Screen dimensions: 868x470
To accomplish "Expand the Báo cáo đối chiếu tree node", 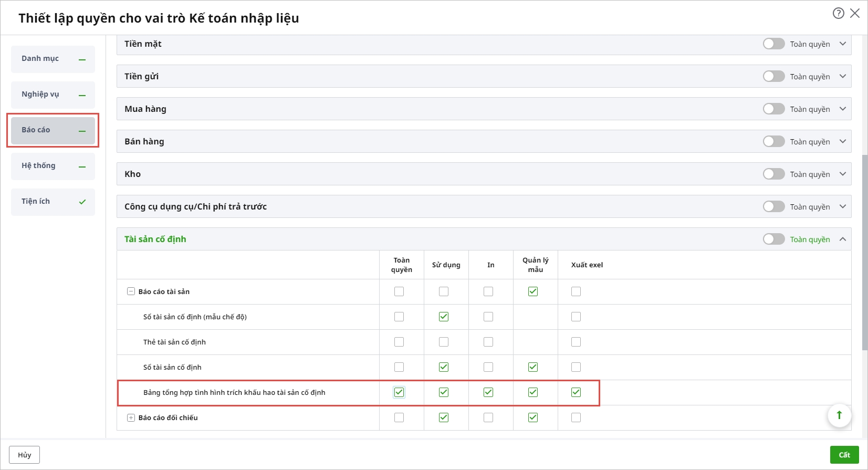I will coord(131,417).
